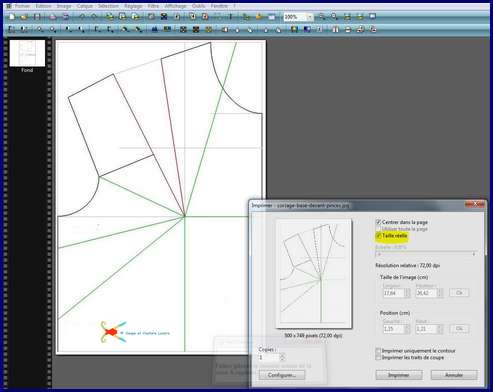493x392 pixels.
Task: Open the Affichage menu
Action: (175, 6)
